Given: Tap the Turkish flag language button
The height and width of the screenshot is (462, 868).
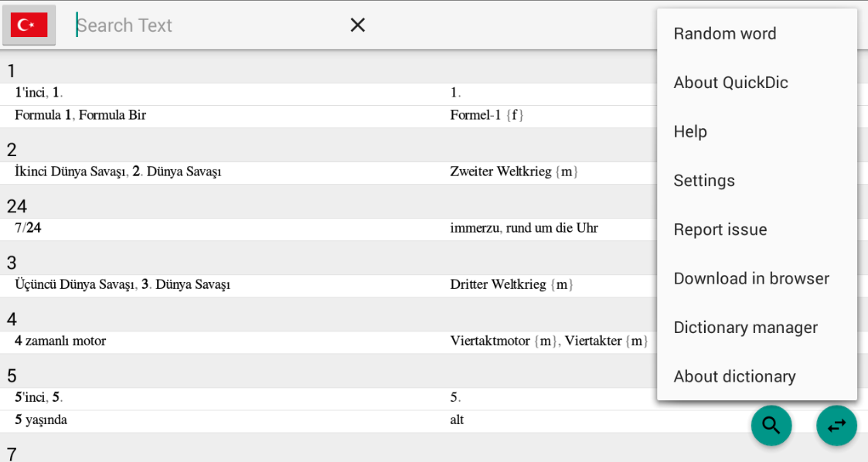Looking at the screenshot, I should coord(29,25).
